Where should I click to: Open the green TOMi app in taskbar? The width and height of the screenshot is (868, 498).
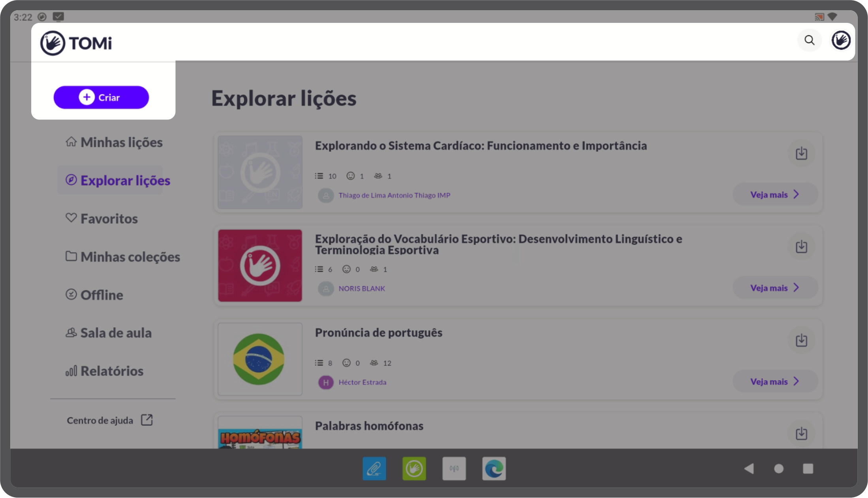(414, 469)
